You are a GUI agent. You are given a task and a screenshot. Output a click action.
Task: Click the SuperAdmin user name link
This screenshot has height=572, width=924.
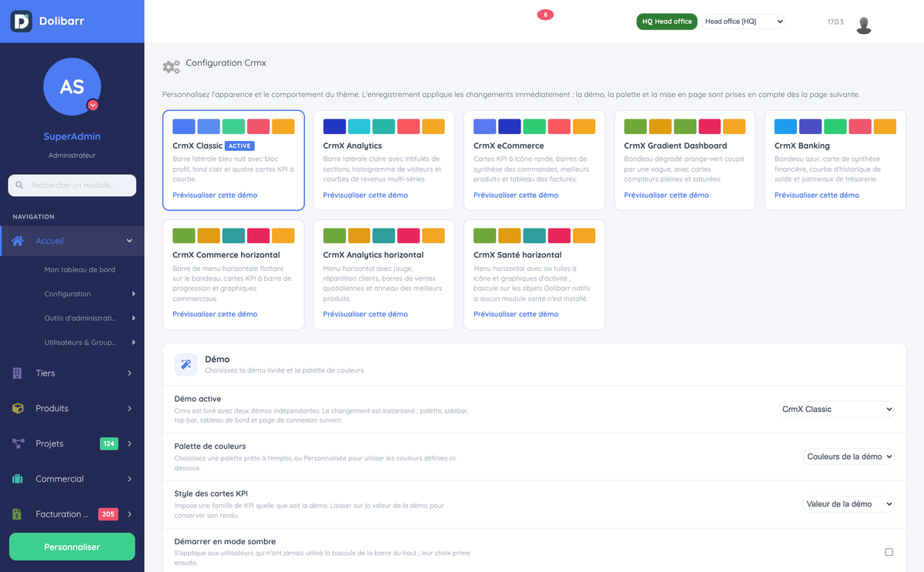tap(72, 136)
